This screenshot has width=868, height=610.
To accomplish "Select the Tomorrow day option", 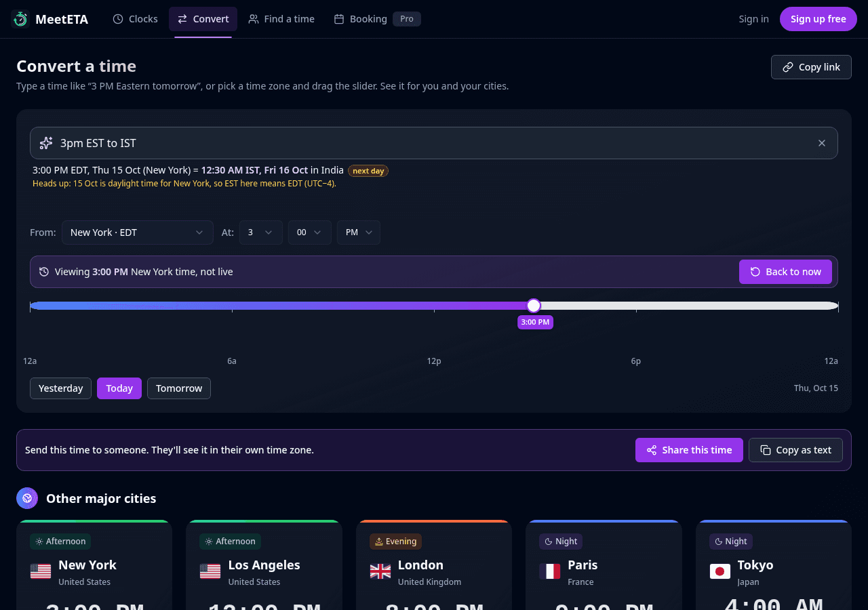I will click(x=179, y=388).
